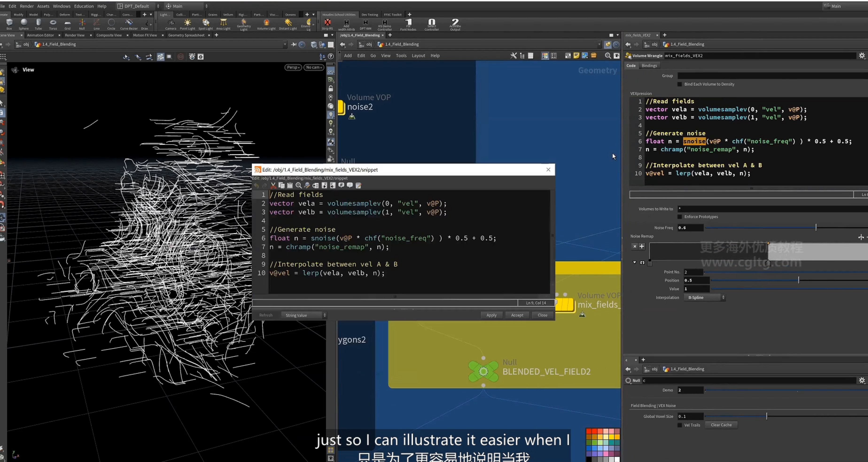The width and height of the screenshot is (868, 462).
Task: Enable the Vel Trails checkbox
Action: click(680, 425)
